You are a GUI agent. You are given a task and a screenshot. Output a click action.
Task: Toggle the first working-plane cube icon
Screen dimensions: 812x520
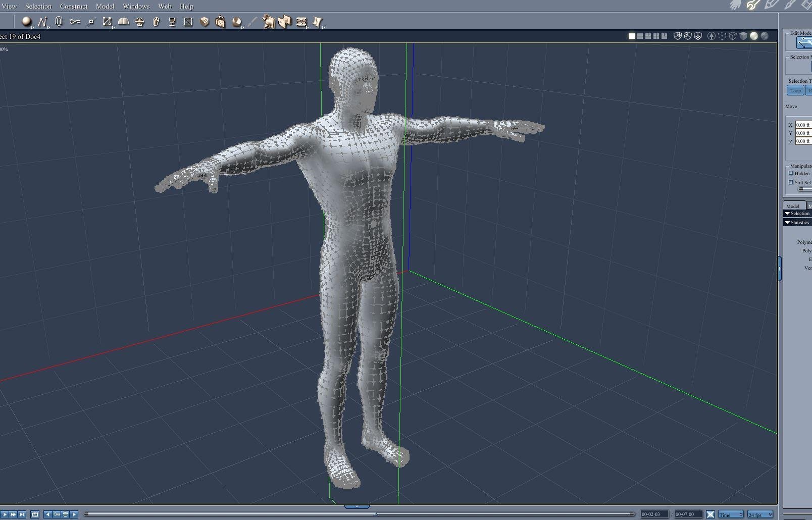click(678, 36)
